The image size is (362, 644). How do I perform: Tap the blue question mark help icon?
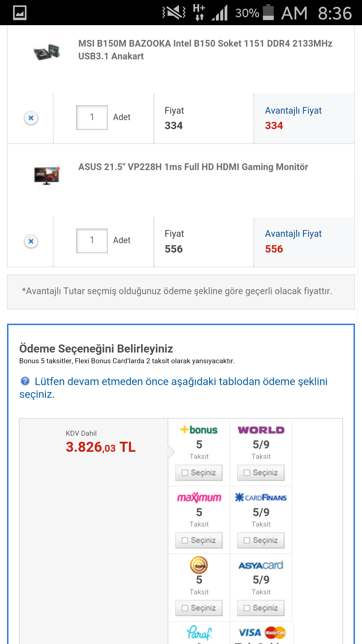[25, 381]
